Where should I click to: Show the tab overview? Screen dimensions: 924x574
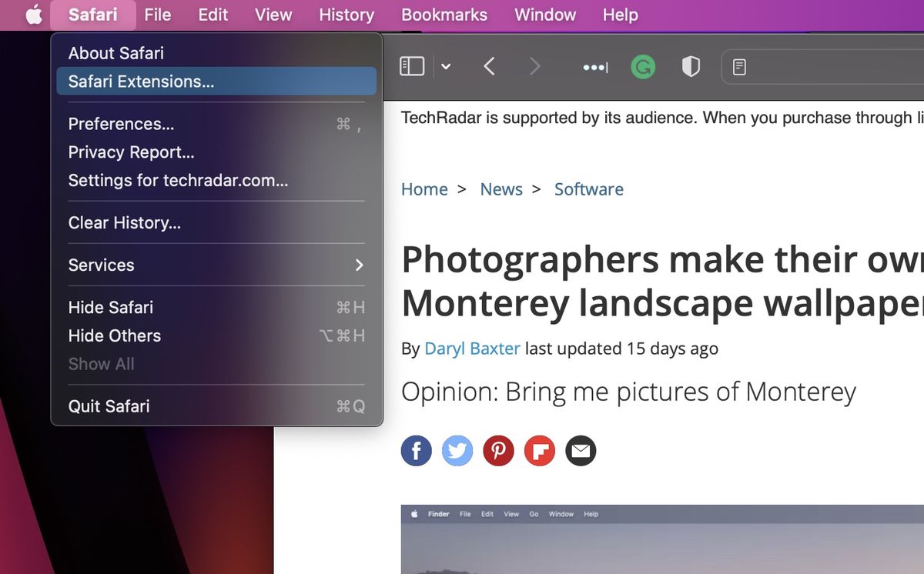point(594,66)
